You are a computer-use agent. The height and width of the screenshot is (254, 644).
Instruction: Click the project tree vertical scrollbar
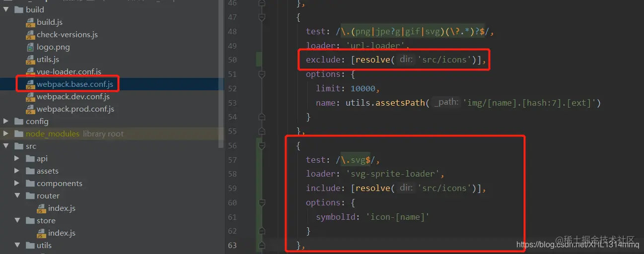point(221,74)
